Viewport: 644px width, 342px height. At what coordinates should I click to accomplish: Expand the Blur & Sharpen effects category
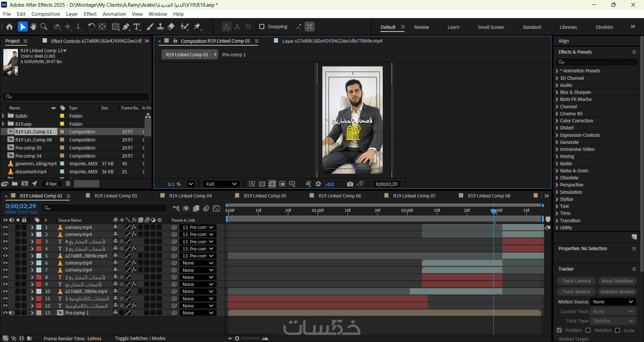(x=557, y=92)
